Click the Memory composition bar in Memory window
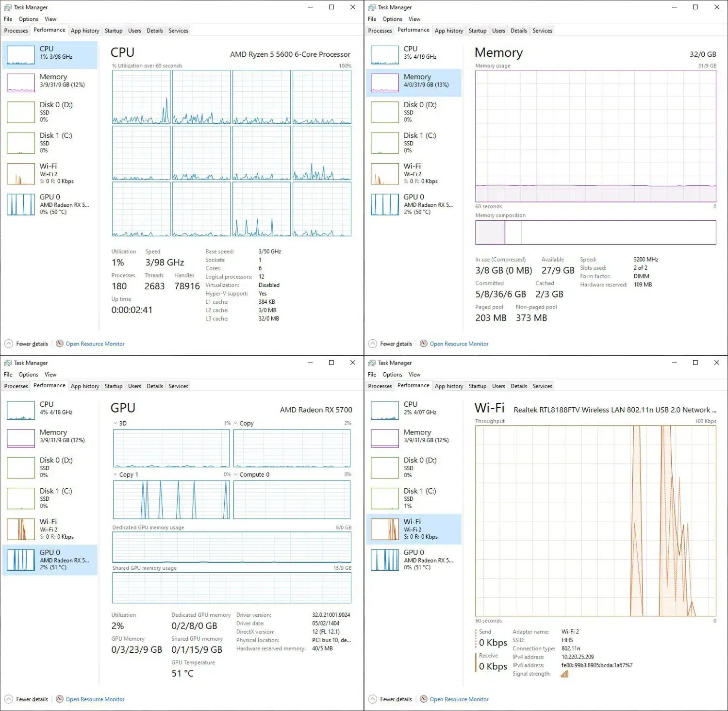This screenshot has width=728, height=711. pyautogui.click(x=596, y=232)
